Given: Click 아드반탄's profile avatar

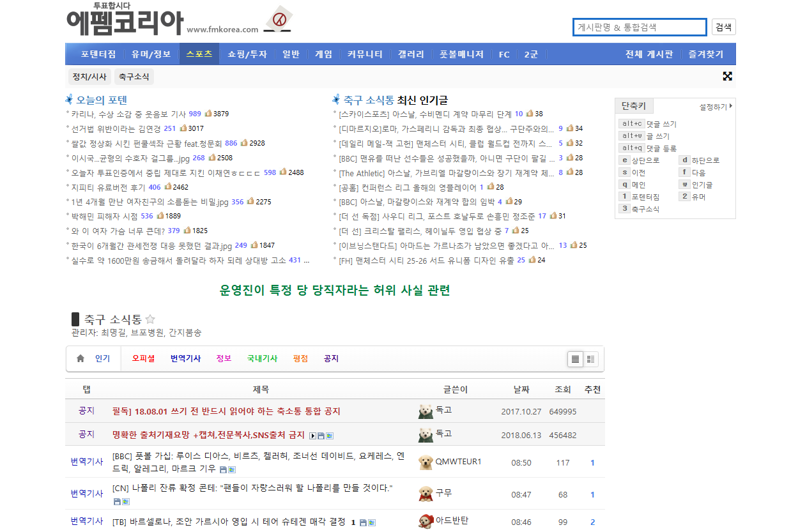Looking at the screenshot, I should click(x=426, y=521).
